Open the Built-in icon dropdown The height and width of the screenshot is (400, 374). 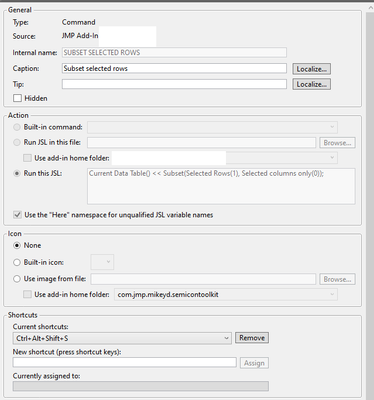pyautogui.click(x=102, y=262)
